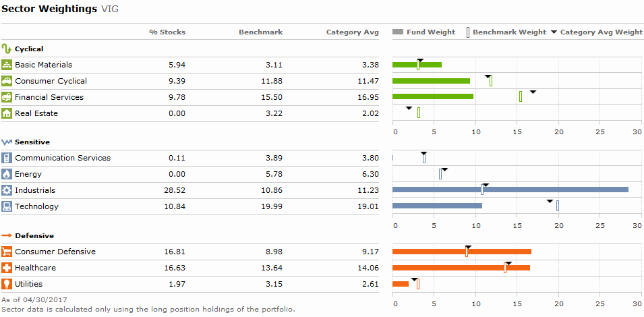Viewport: 644px width, 317px height.
Task: Click the Utilities fund weight bar
Action: tap(401, 284)
